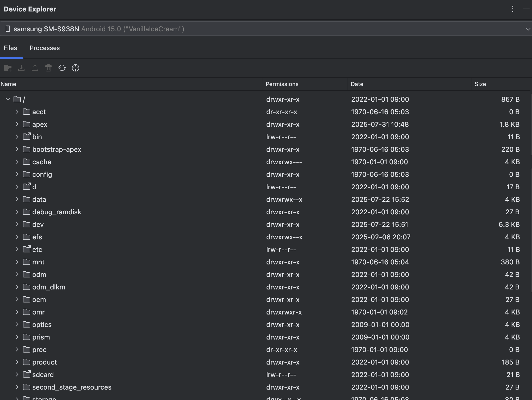
Task: Click the Save As download icon
Action: coord(21,68)
